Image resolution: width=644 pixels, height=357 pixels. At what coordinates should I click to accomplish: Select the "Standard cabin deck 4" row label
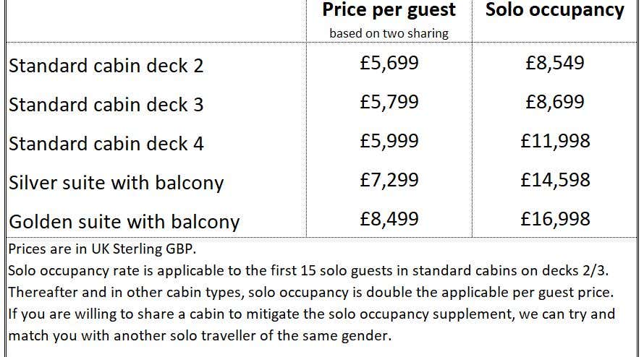point(106,144)
